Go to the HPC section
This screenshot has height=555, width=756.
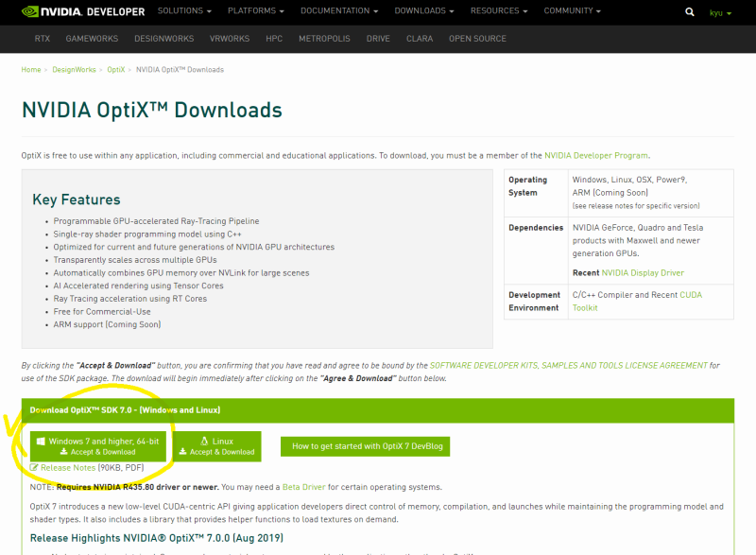tap(274, 39)
